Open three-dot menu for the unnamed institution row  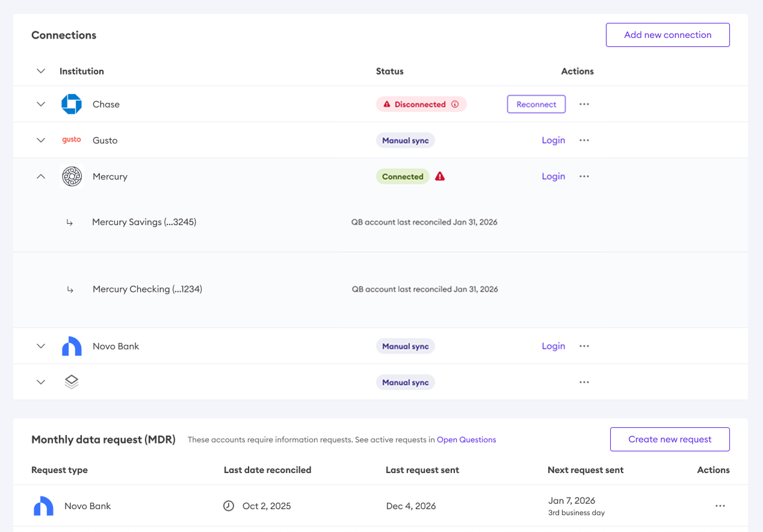[x=584, y=382]
